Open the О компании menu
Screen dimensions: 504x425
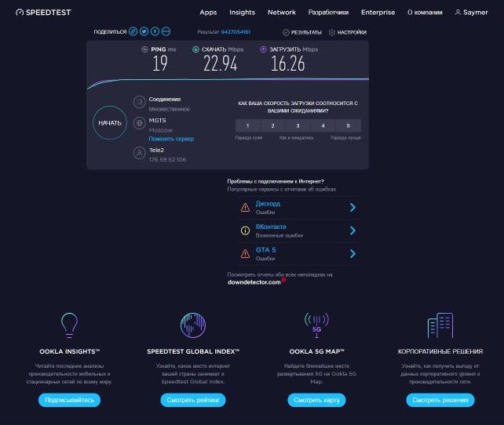tap(425, 13)
